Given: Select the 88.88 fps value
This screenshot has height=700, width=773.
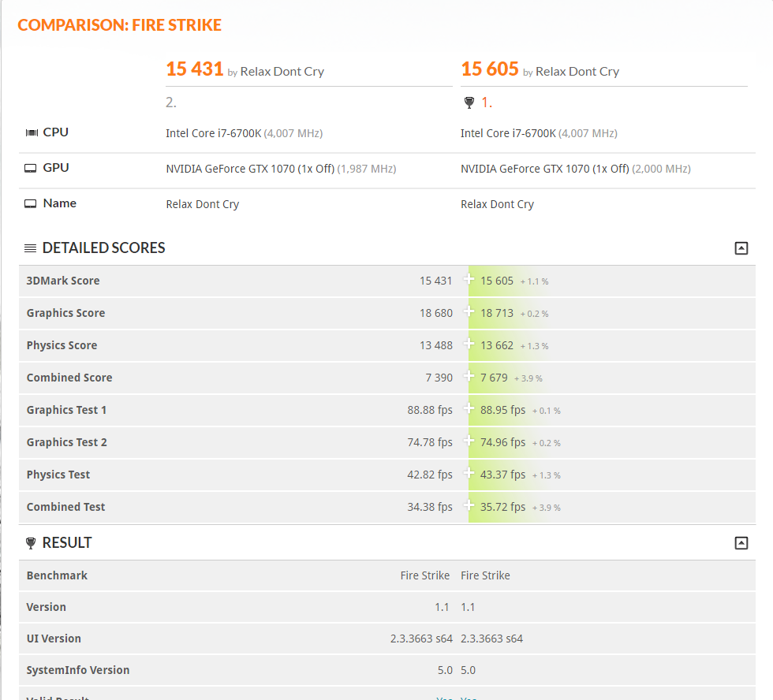Looking at the screenshot, I should [430, 411].
